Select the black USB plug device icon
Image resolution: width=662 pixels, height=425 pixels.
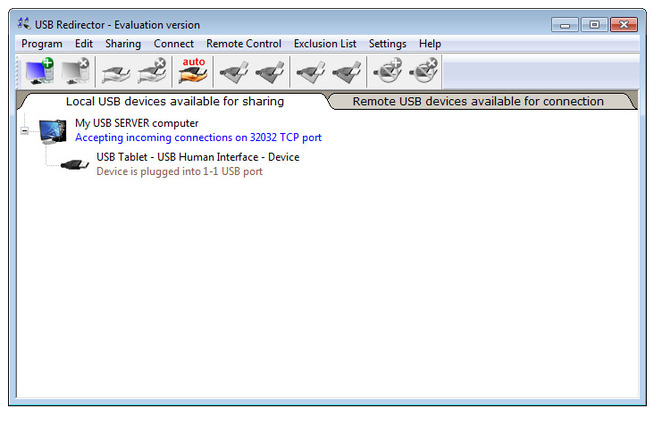[x=75, y=164]
